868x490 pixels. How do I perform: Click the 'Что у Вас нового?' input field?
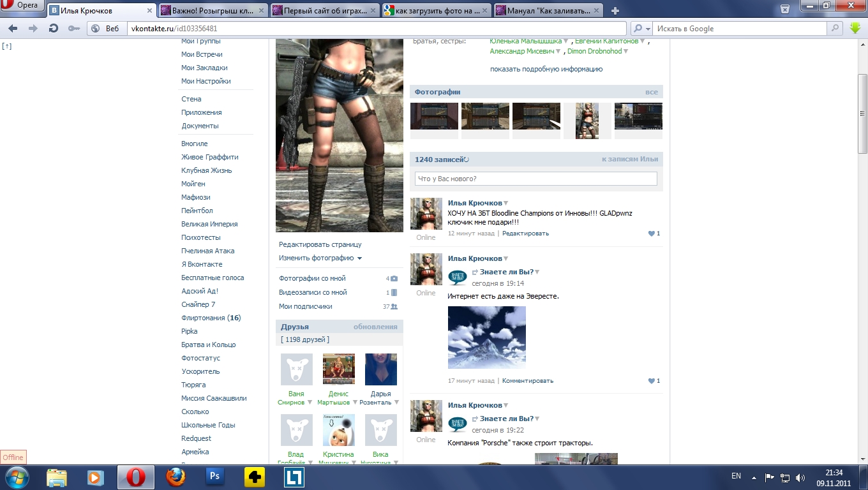[x=535, y=179]
